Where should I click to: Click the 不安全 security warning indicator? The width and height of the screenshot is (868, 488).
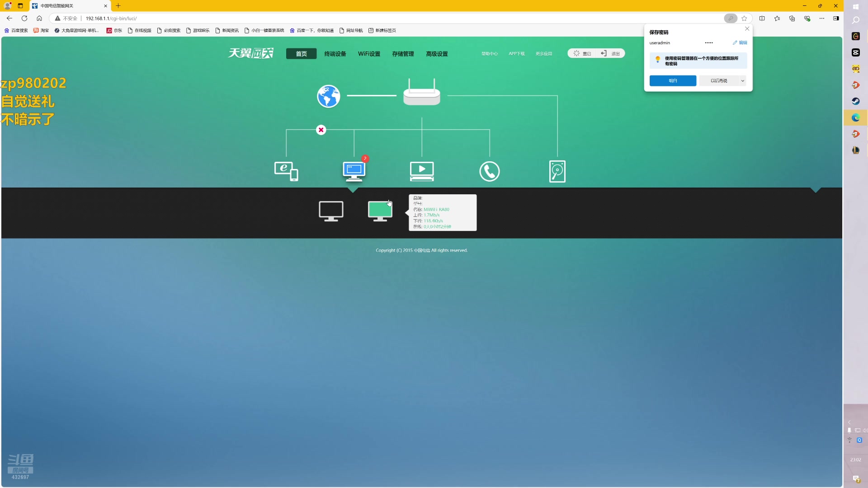click(x=66, y=19)
